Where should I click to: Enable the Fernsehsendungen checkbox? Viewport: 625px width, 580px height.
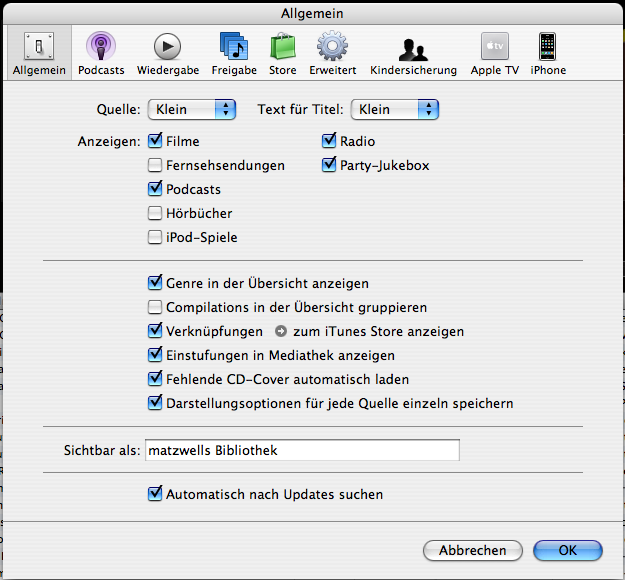(x=155, y=165)
